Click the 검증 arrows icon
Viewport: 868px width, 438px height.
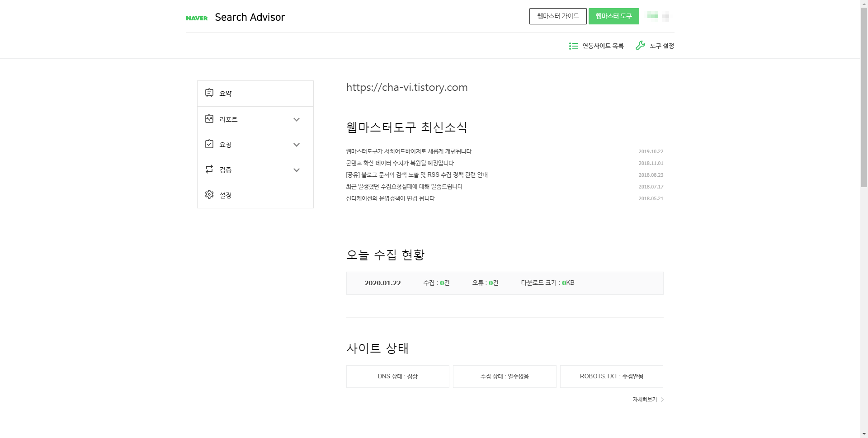(x=209, y=169)
